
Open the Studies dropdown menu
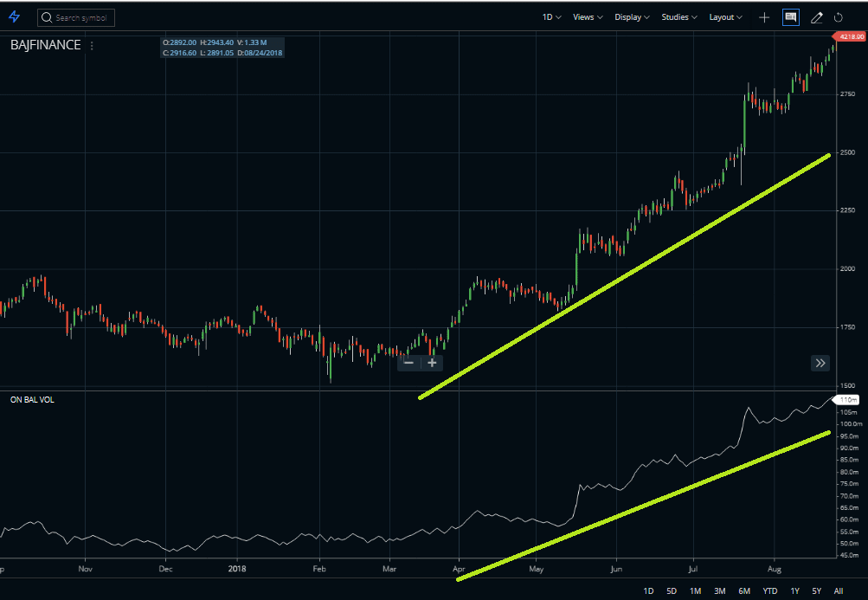679,17
